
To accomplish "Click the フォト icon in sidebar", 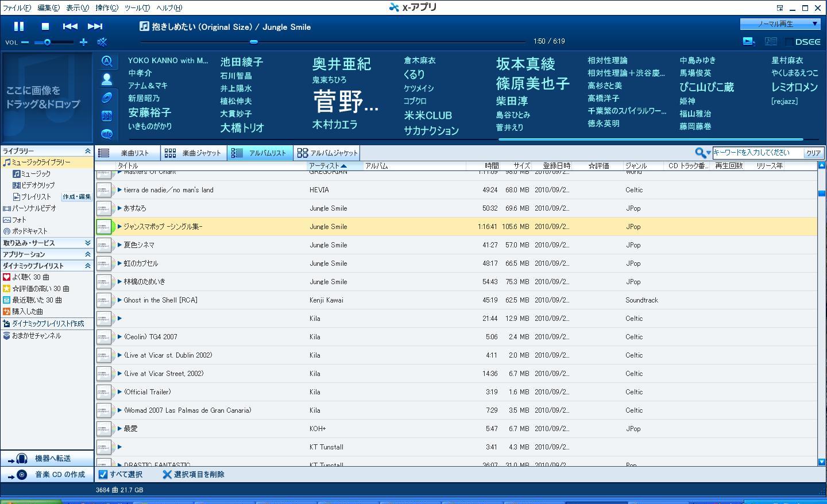I will (x=7, y=220).
